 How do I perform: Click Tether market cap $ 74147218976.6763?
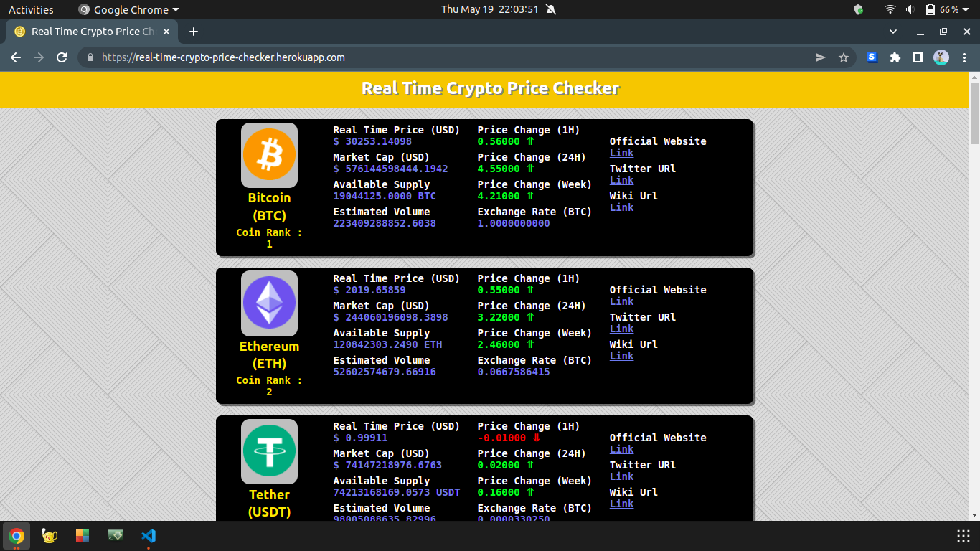coord(387,465)
